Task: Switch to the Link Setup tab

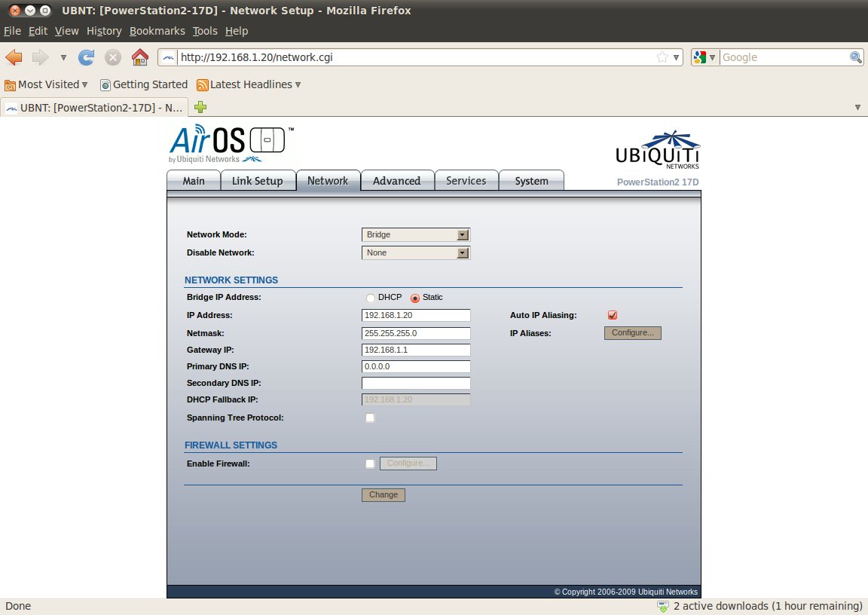Action: [x=258, y=181]
